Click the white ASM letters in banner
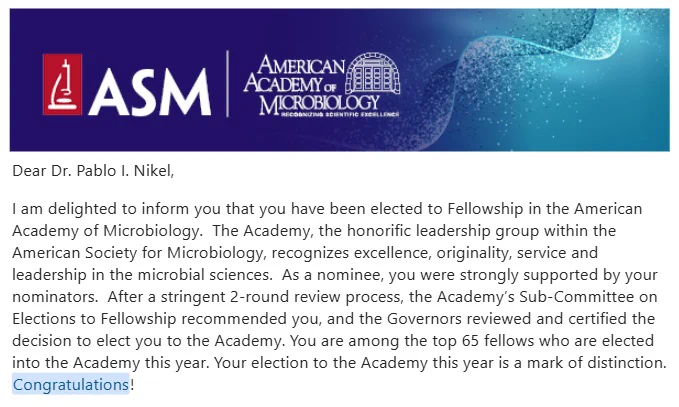This screenshot has width=679, height=407. [x=150, y=93]
